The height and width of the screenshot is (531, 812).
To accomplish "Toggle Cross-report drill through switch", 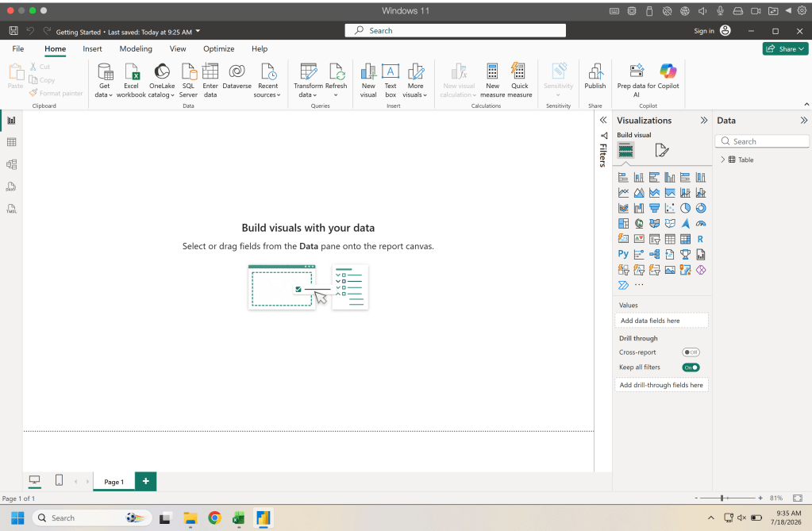I will 691,352.
